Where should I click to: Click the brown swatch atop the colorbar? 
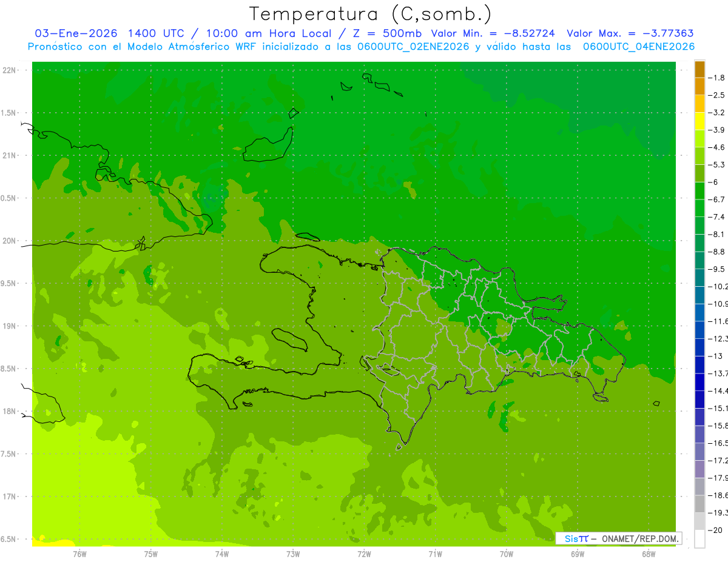click(x=699, y=69)
